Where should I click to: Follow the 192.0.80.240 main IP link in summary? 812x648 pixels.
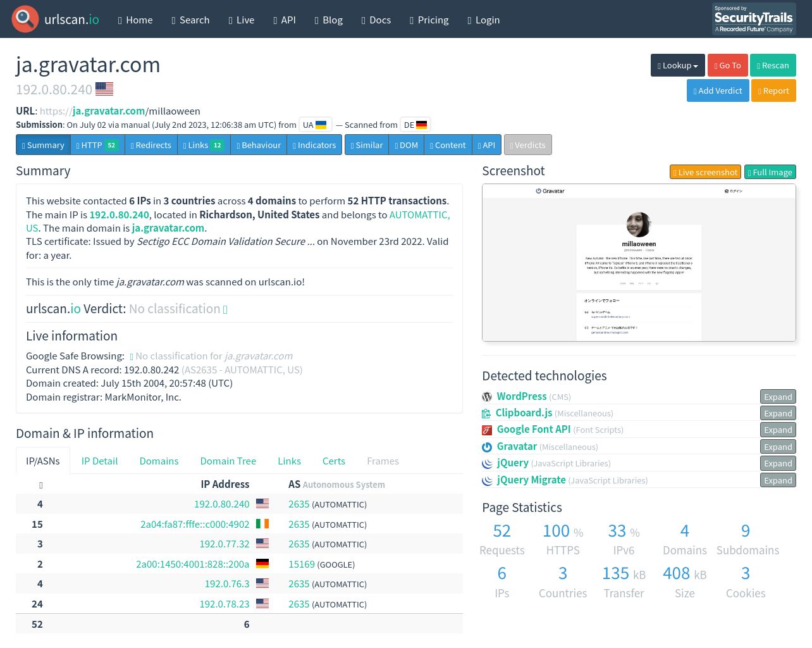point(120,215)
